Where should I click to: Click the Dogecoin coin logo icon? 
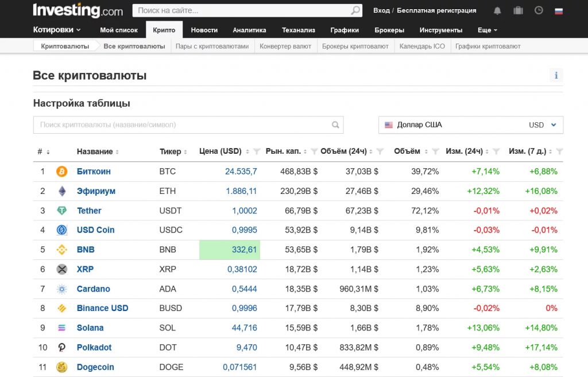pyautogui.click(x=61, y=367)
